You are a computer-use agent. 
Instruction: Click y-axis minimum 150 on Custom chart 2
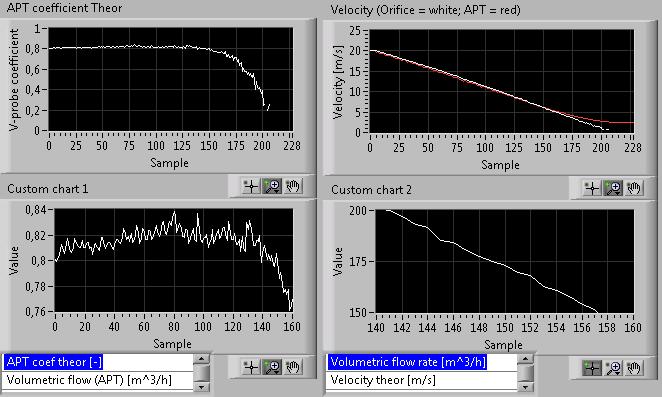358,313
